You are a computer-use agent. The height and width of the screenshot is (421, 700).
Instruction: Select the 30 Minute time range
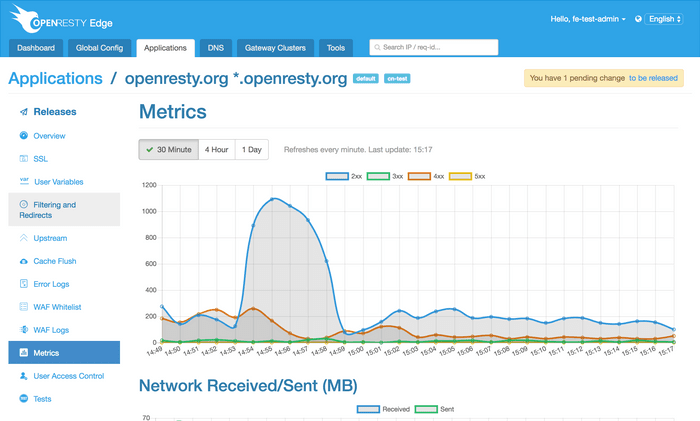click(x=169, y=150)
